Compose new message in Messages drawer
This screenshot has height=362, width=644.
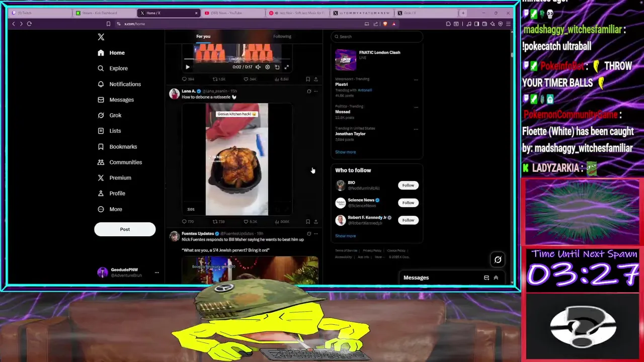point(486,278)
